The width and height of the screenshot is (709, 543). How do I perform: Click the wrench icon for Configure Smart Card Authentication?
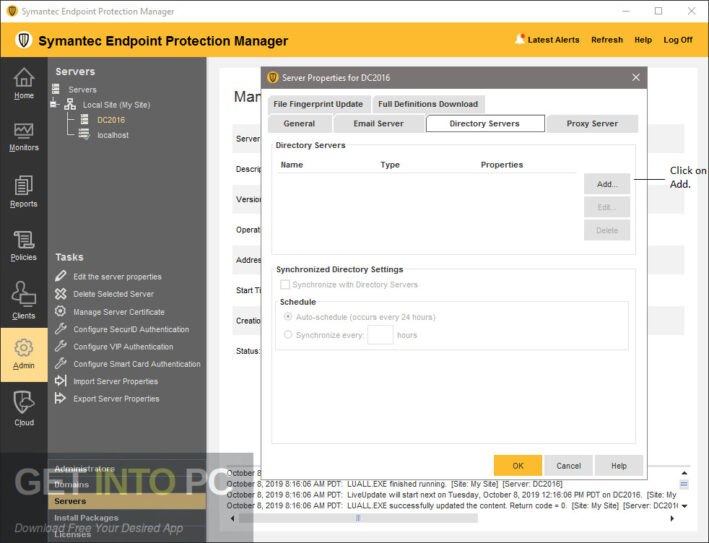pos(61,364)
